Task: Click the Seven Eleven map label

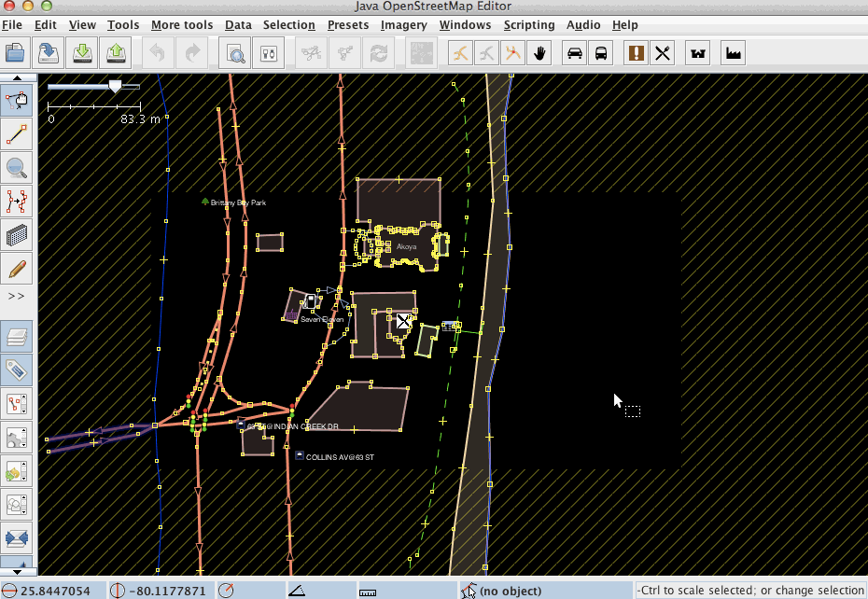Action: click(x=322, y=319)
